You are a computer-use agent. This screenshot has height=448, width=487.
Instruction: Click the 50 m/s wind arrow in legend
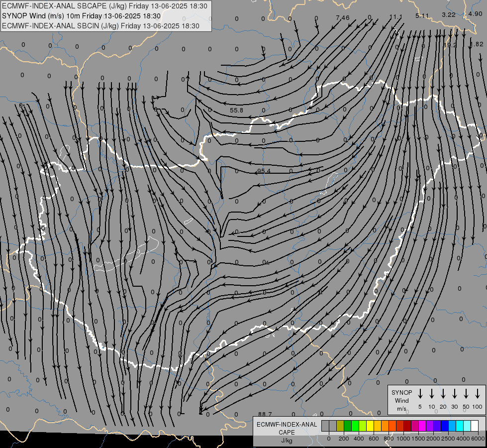click(466, 394)
